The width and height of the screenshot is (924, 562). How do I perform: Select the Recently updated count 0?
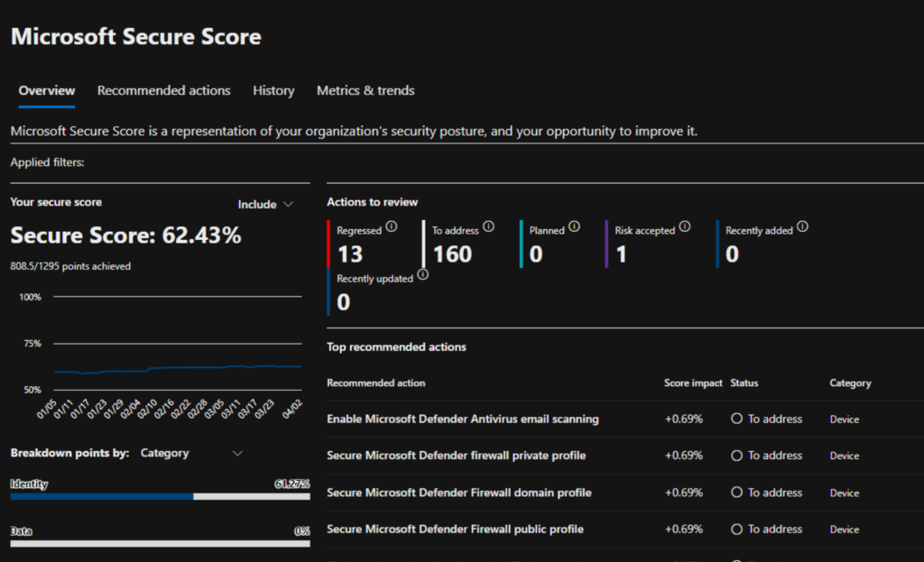344,303
